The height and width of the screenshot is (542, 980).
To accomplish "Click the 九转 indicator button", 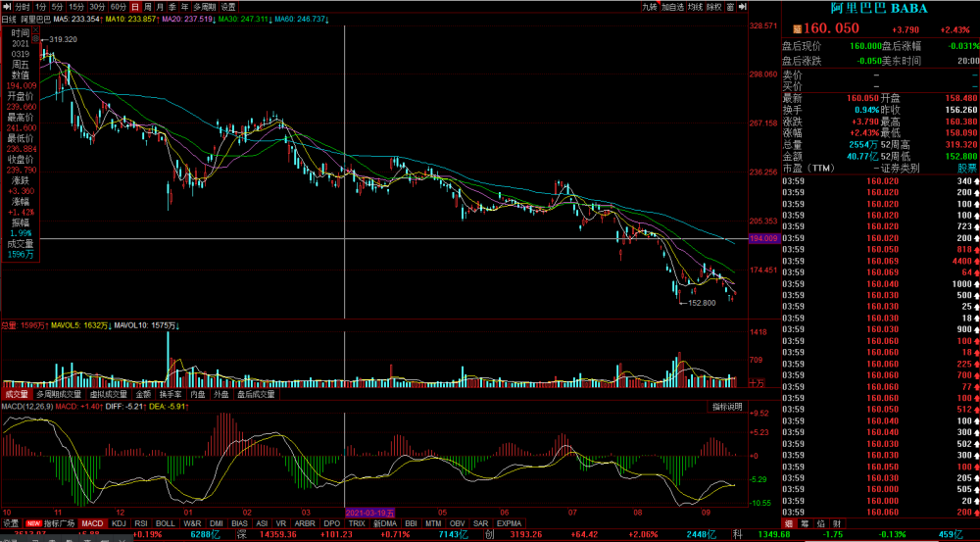I will 650,7.
